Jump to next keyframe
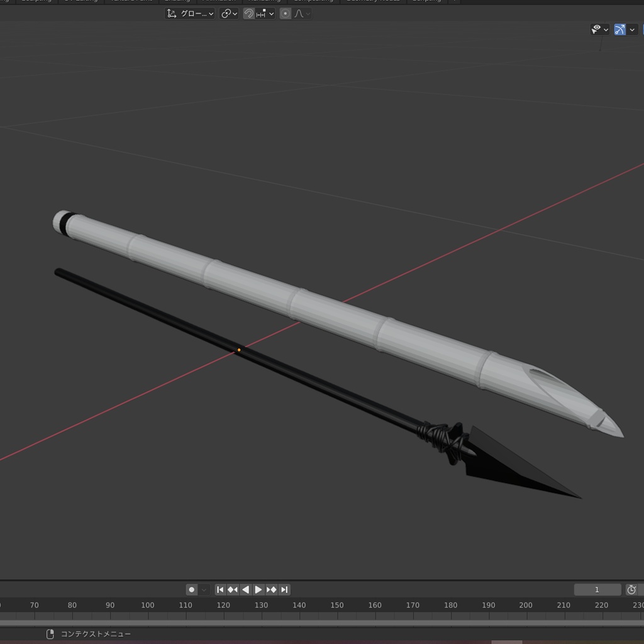 (272, 590)
